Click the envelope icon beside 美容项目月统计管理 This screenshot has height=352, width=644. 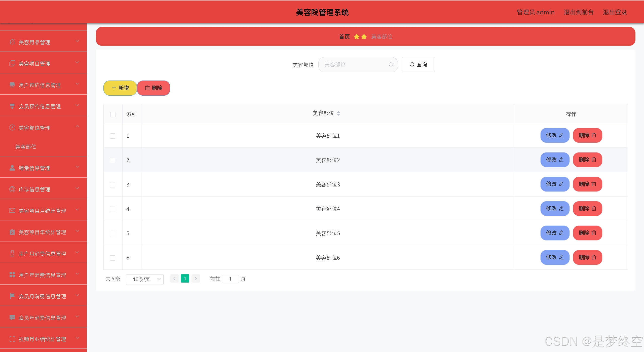(x=12, y=211)
